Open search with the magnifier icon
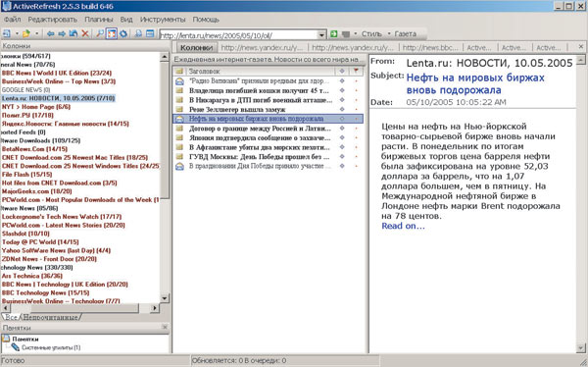This screenshot has width=588, height=367. pyautogui.click(x=100, y=33)
